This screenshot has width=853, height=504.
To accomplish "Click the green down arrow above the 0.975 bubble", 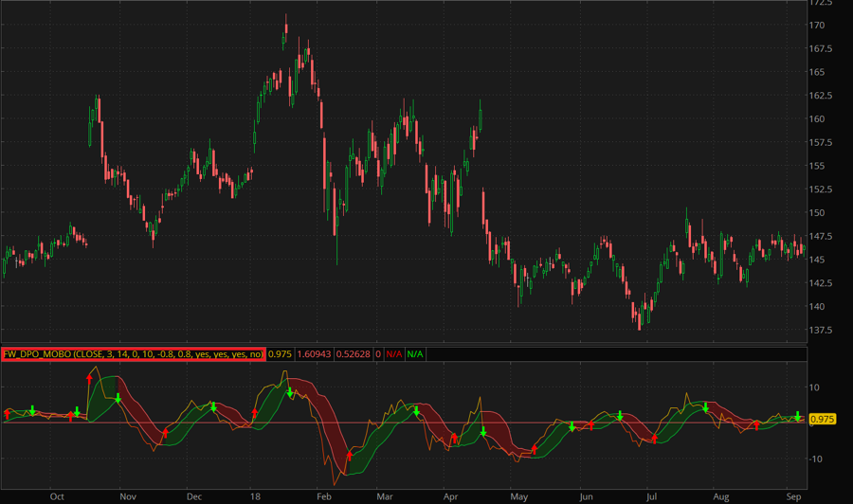I will [798, 415].
